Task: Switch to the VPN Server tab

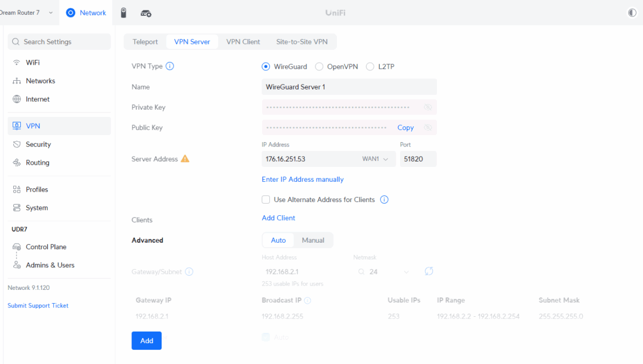Action: point(192,42)
